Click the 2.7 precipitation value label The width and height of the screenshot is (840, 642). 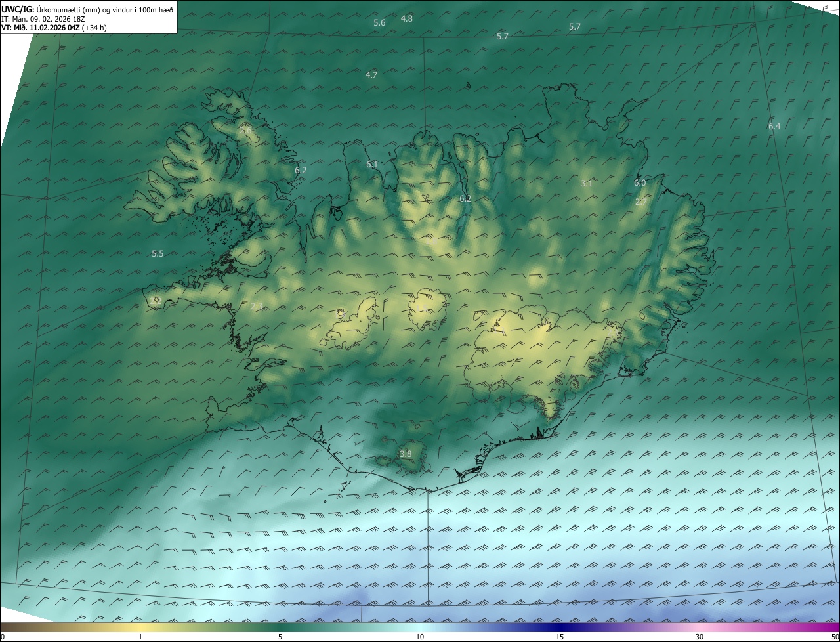coord(641,202)
